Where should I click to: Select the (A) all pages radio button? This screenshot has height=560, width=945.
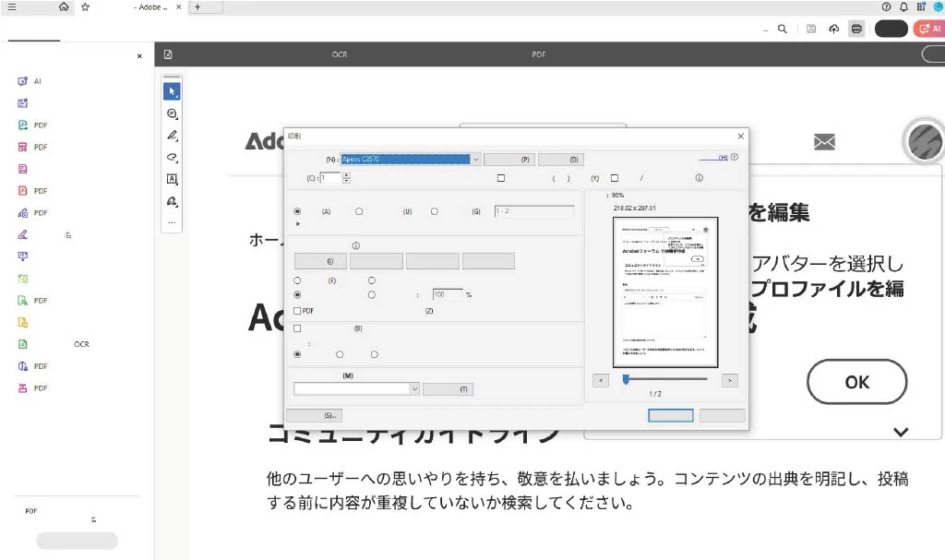pyautogui.click(x=297, y=211)
